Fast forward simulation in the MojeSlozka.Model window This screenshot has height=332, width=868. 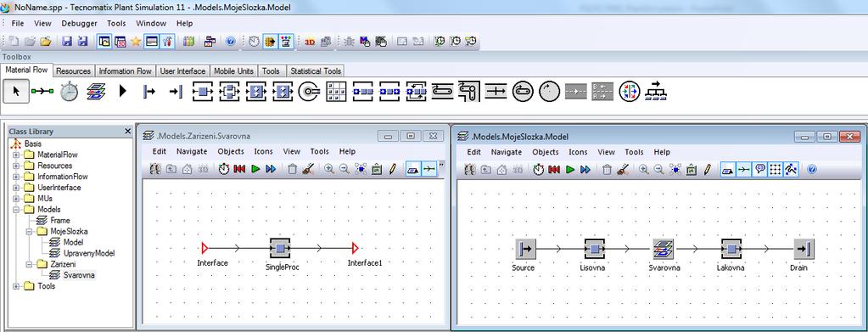585,170
